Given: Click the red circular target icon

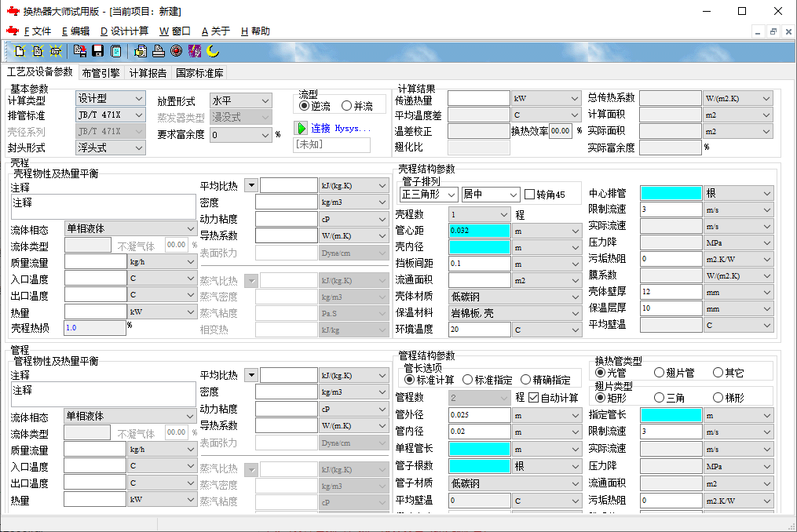Looking at the screenshot, I should (177, 52).
